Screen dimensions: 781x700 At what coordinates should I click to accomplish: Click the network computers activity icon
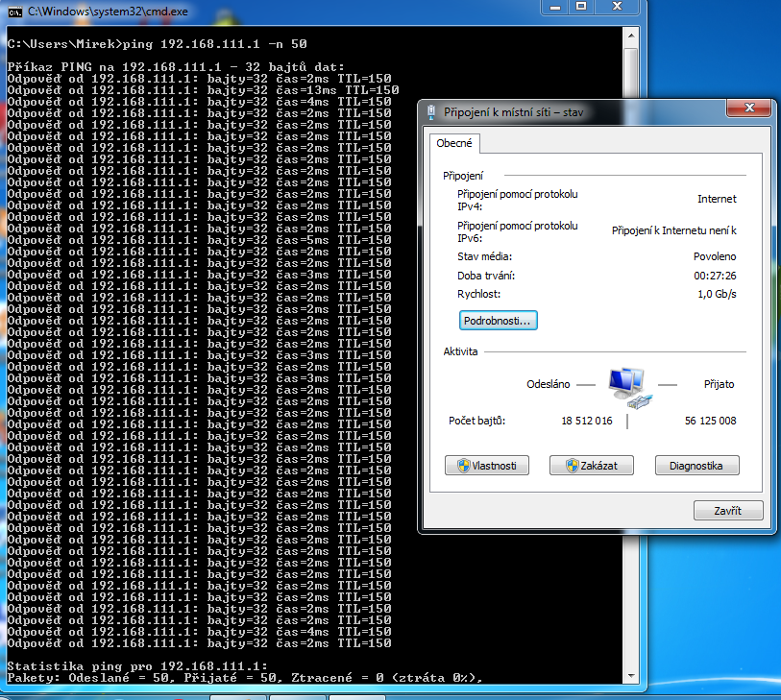(630, 384)
